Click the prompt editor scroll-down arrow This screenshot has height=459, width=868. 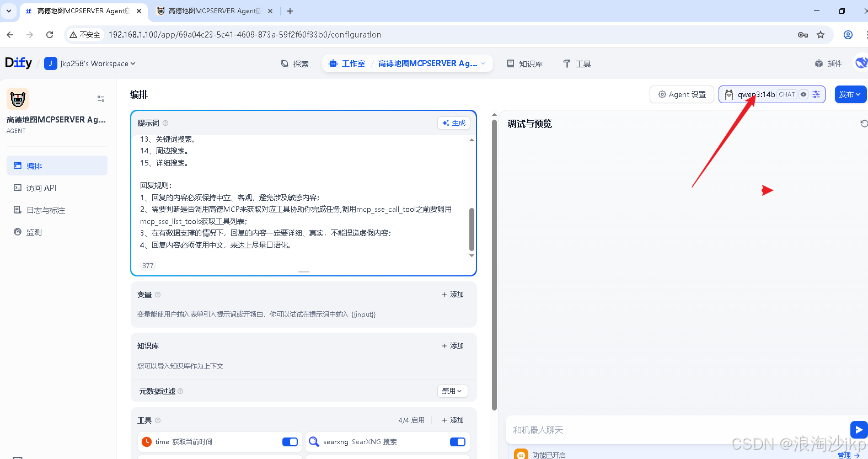tap(471, 255)
